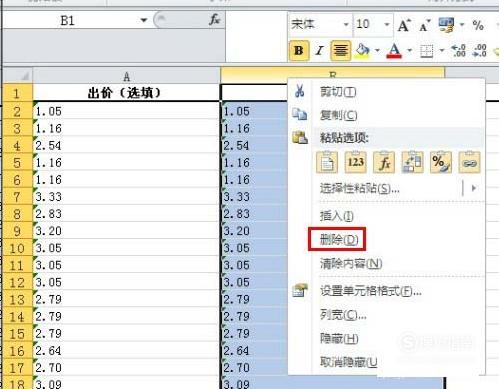Viewport: 499px width, 389px height.
Task: Click the Copy icon in context menu
Action: 299,114
